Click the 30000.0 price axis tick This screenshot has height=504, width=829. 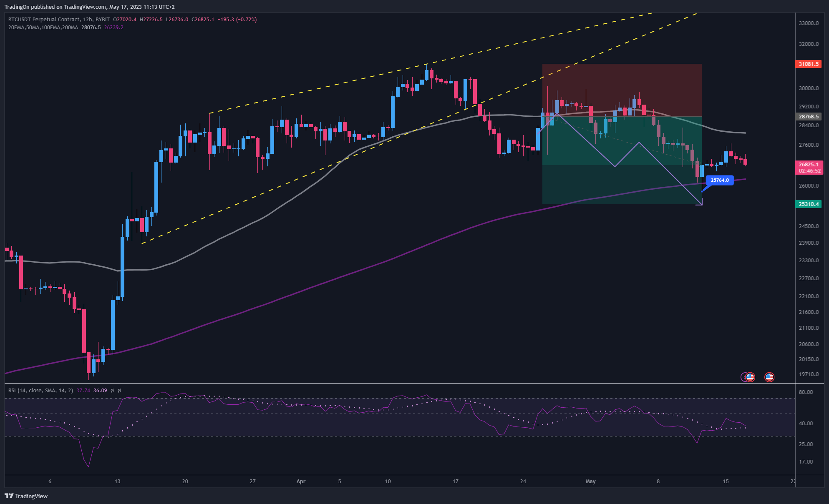tap(809, 88)
